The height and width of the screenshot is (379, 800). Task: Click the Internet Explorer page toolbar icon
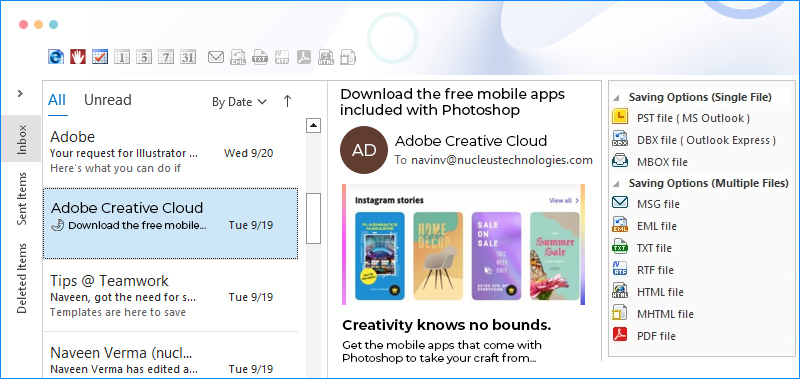(56, 57)
